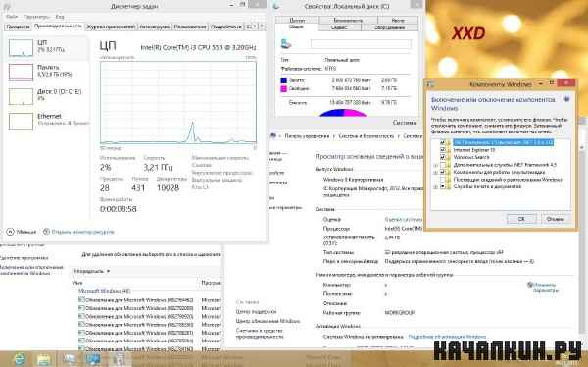Click OK in Компоненты Windows dialog

click(521, 219)
